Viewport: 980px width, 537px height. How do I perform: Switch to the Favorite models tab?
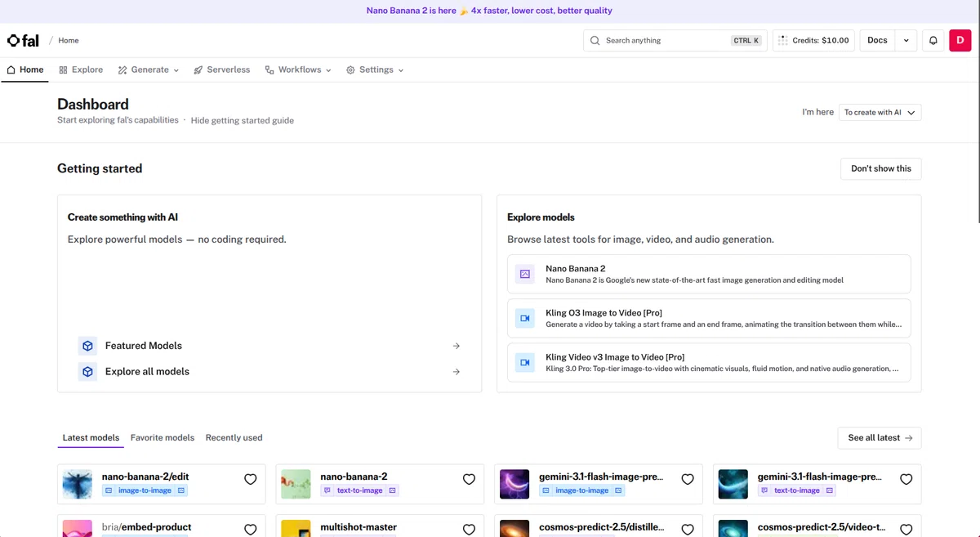point(163,438)
